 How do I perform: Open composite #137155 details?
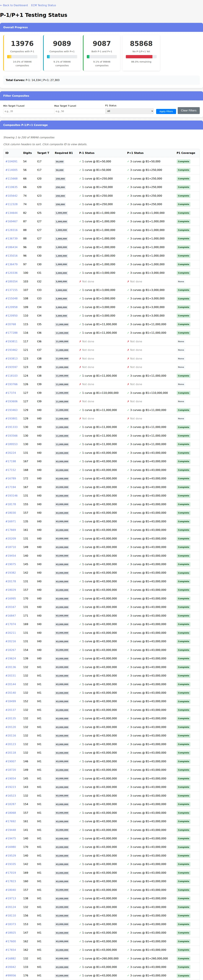click(11, 290)
